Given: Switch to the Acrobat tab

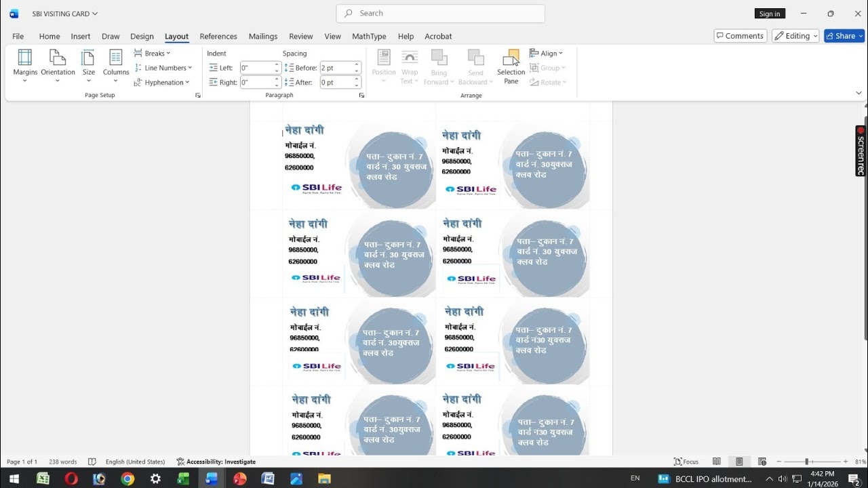Looking at the screenshot, I should (x=438, y=37).
